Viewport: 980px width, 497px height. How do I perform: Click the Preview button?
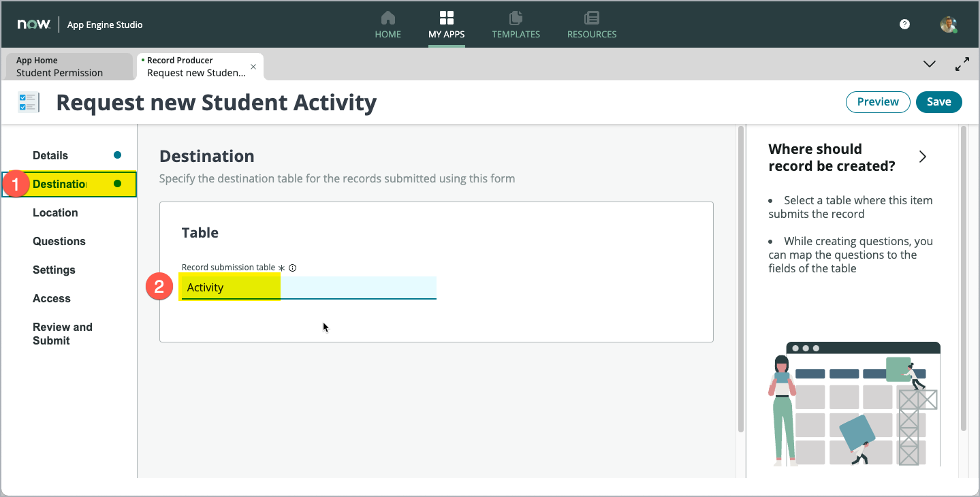click(x=878, y=101)
